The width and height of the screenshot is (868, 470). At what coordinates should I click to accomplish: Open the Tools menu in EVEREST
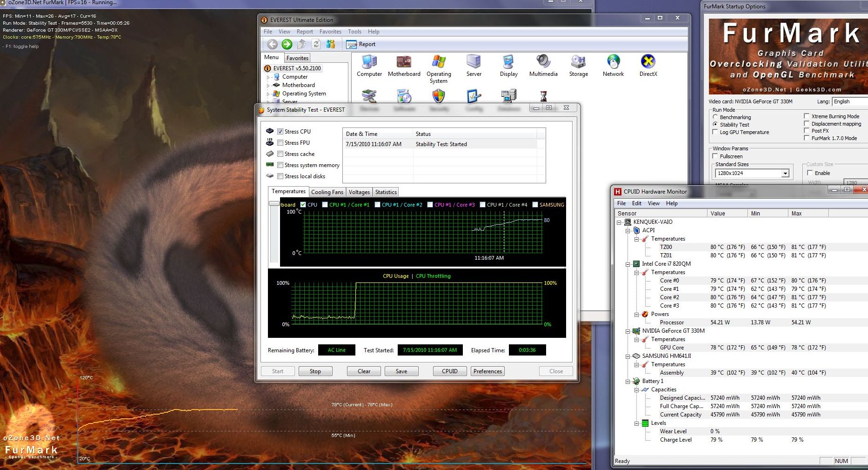(x=354, y=32)
